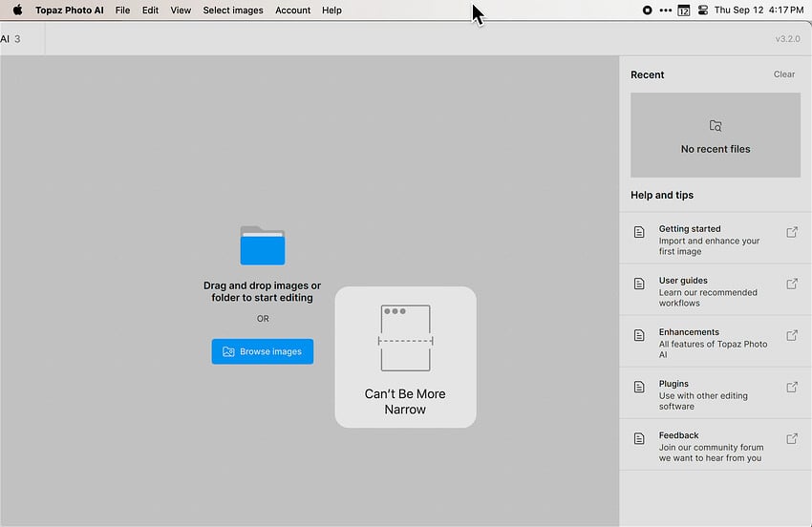812x527 pixels.
Task: Open the File menu
Action: [x=122, y=11]
